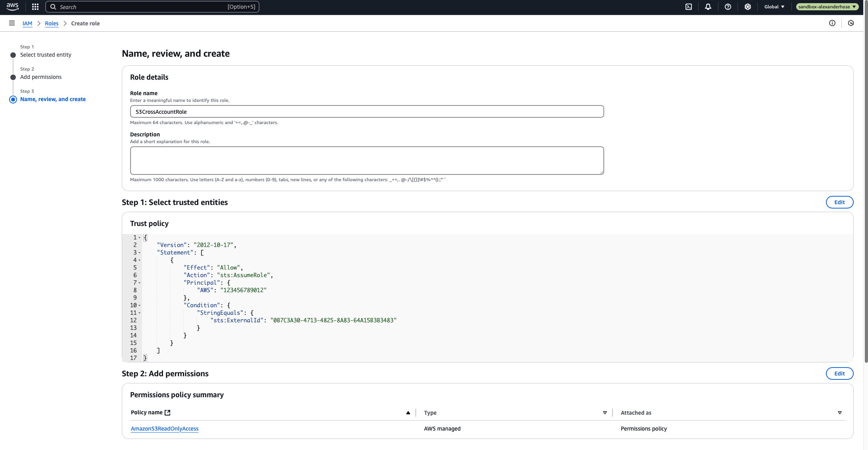The width and height of the screenshot is (868, 450).
Task: Go to Roles breadcrumb
Action: pos(52,23)
